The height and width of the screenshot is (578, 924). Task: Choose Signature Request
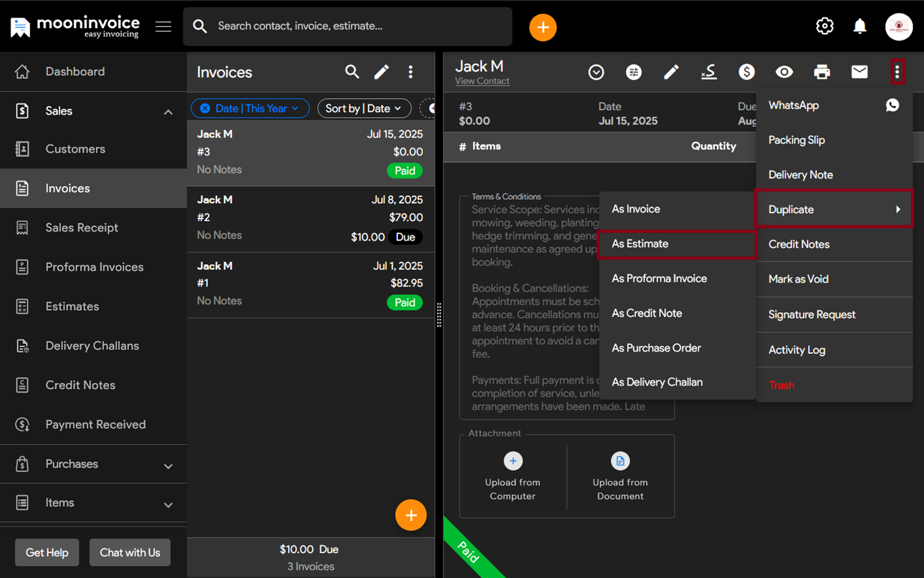coord(834,315)
